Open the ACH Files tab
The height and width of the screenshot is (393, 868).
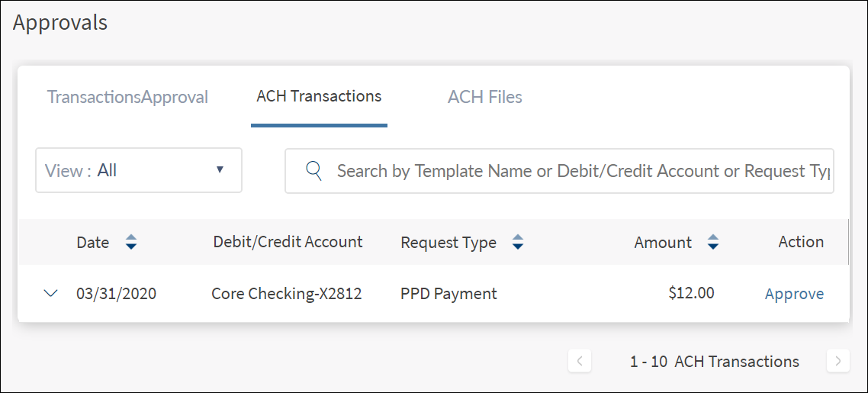click(x=484, y=98)
